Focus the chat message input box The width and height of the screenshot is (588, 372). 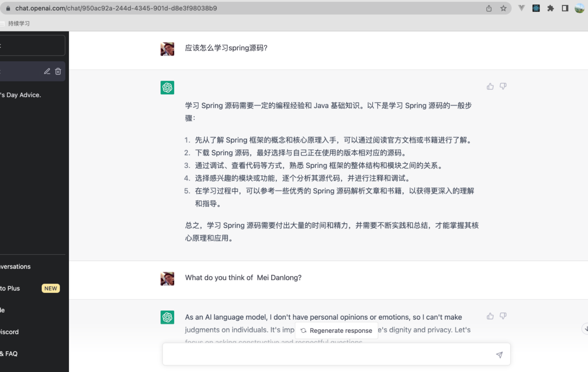(336, 354)
